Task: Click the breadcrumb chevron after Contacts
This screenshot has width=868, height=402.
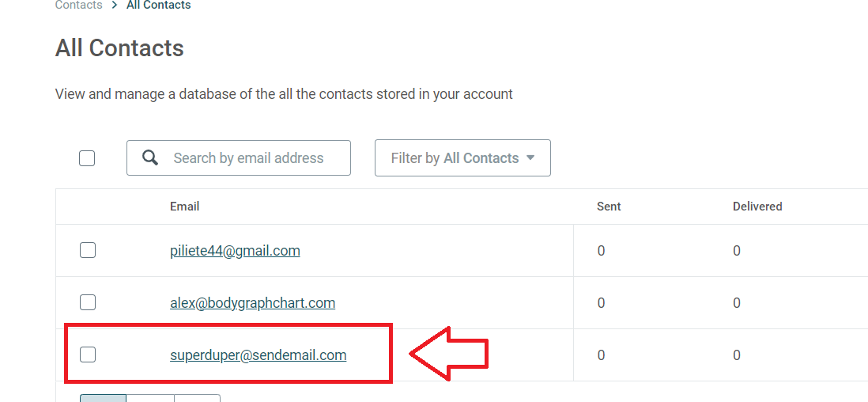Action: pyautogui.click(x=115, y=6)
